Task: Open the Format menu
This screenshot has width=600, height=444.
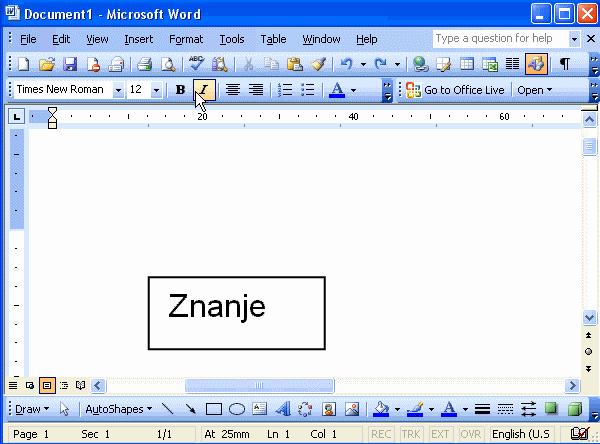Action: 186,39
